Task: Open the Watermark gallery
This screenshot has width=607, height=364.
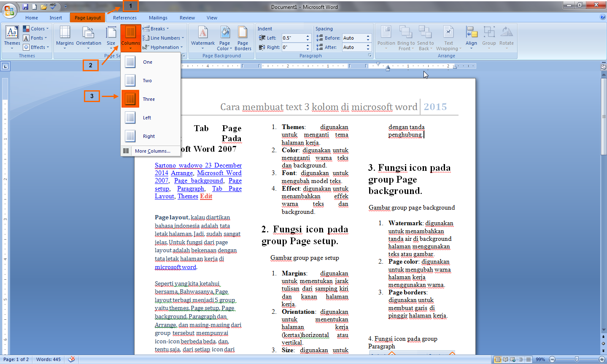Action: pyautogui.click(x=203, y=38)
